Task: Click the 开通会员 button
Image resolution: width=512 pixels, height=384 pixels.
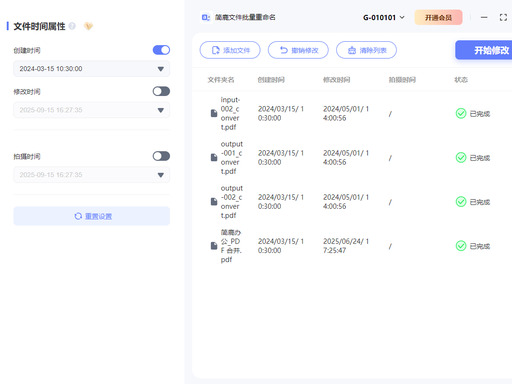Action: tap(438, 17)
